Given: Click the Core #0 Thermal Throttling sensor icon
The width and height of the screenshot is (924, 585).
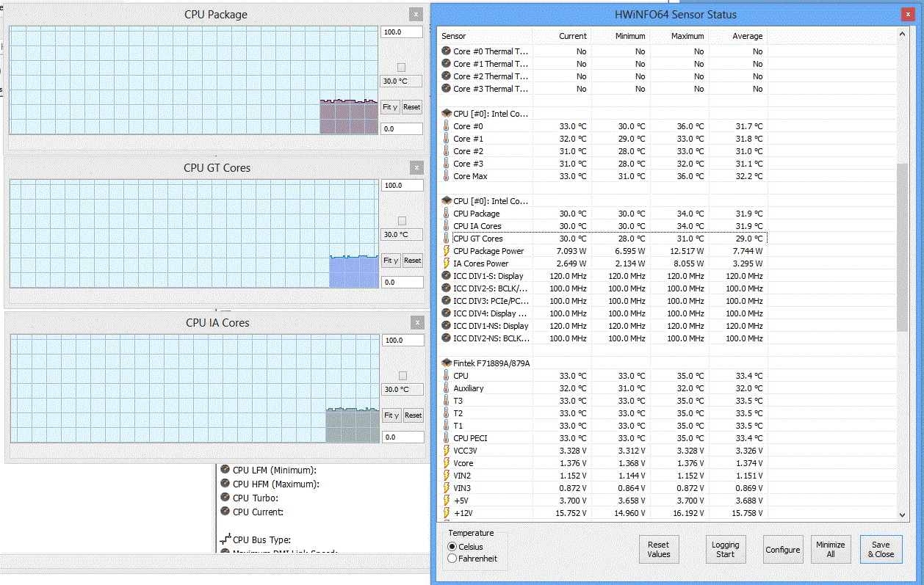Looking at the screenshot, I should pos(446,51).
